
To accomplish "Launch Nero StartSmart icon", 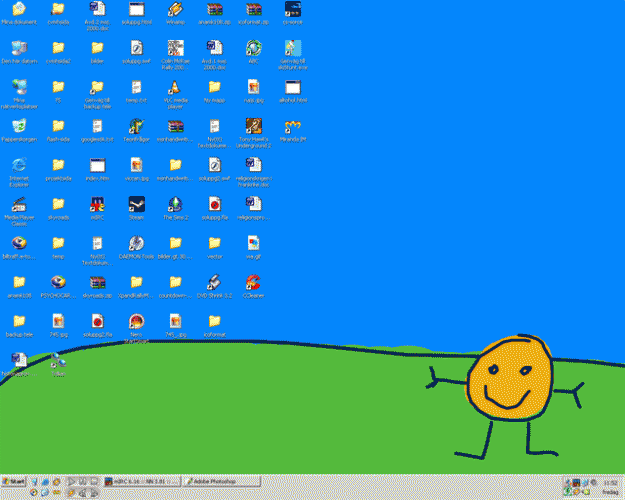I will 136,322.
